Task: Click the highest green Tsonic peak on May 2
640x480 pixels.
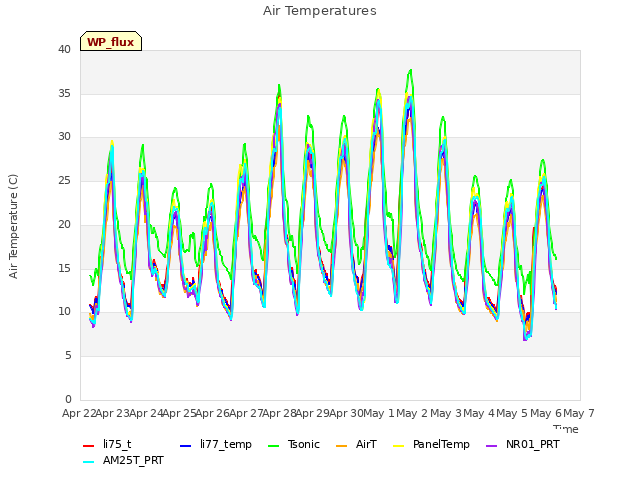Action: click(411, 70)
